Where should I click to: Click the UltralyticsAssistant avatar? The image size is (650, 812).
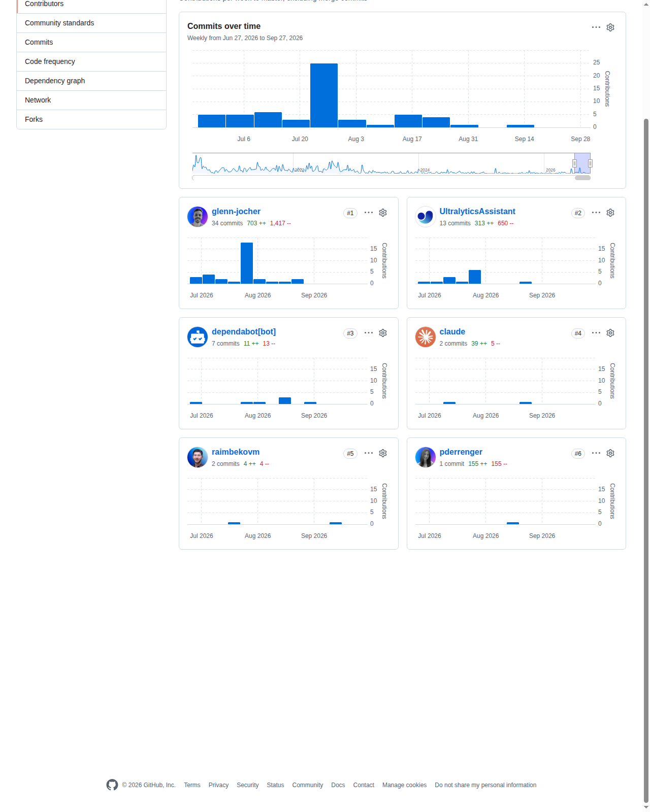coord(426,217)
